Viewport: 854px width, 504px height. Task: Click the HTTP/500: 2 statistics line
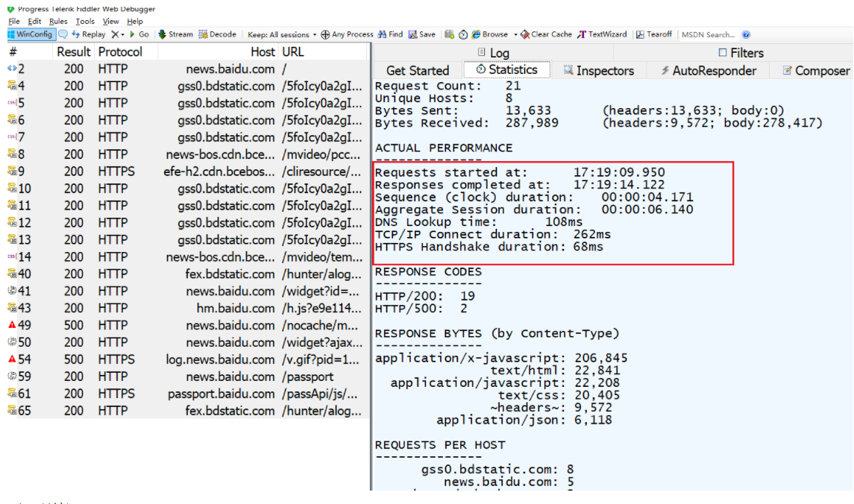point(421,309)
